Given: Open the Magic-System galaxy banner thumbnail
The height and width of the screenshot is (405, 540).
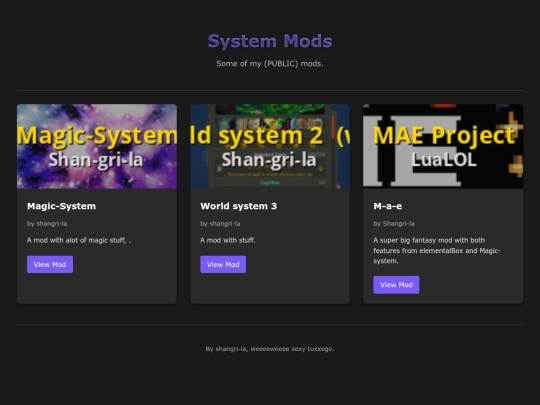Looking at the screenshot, I should [x=97, y=146].
